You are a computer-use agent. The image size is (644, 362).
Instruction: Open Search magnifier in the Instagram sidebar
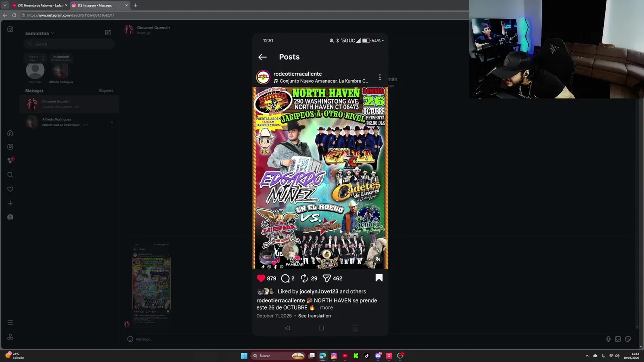(10, 175)
